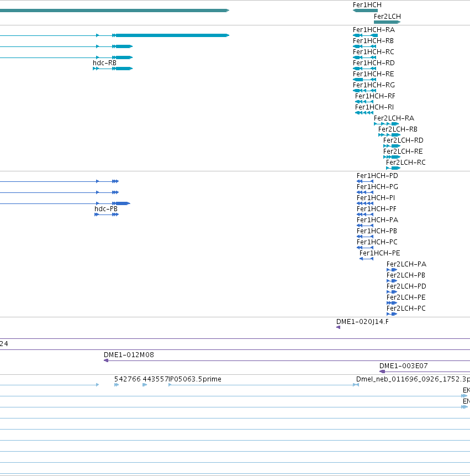The height and width of the screenshot is (476, 470).
Task: Select the Fer2LCH-PC protein feature
Action: click(392, 314)
